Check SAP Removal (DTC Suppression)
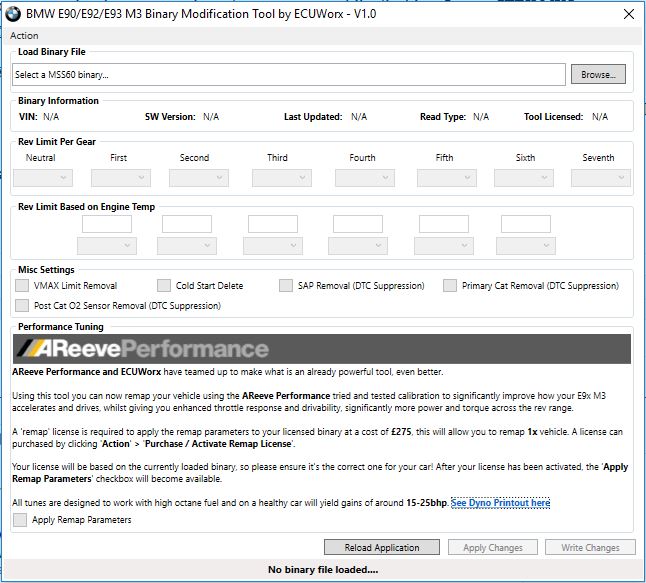Viewport: 646px width, 583px height. click(x=286, y=285)
